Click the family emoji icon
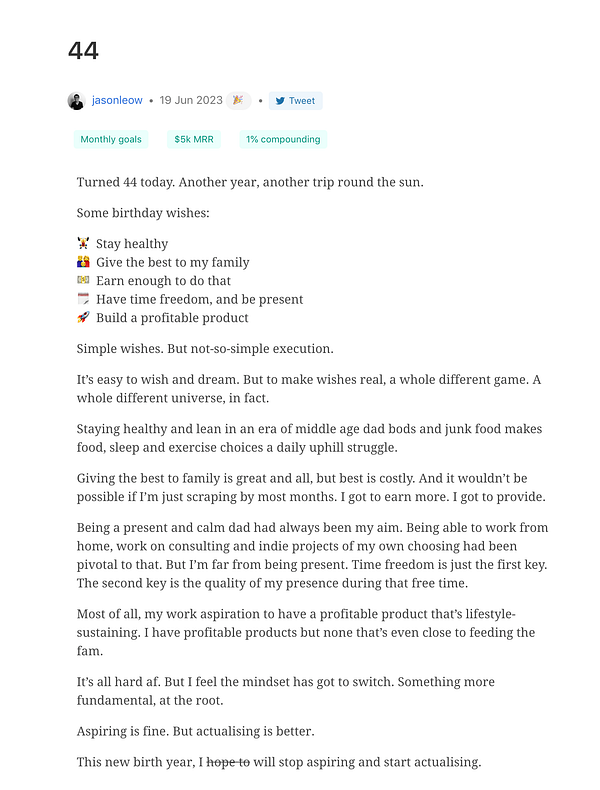This screenshot has width=600, height=790. pos(83,261)
